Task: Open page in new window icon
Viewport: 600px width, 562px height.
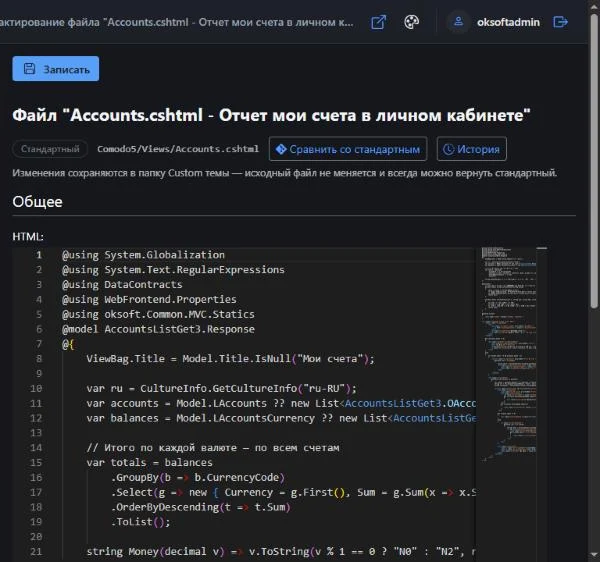Action: pos(378,22)
